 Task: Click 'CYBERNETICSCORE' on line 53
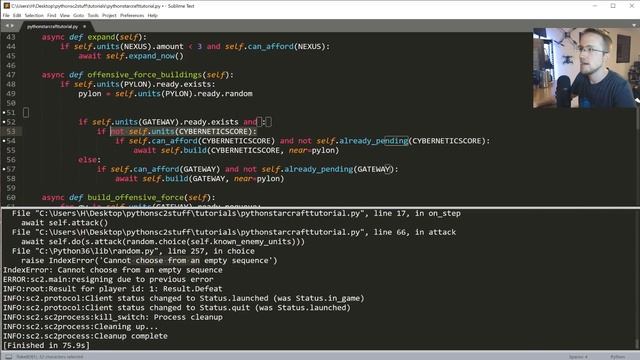pyautogui.click(x=213, y=131)
